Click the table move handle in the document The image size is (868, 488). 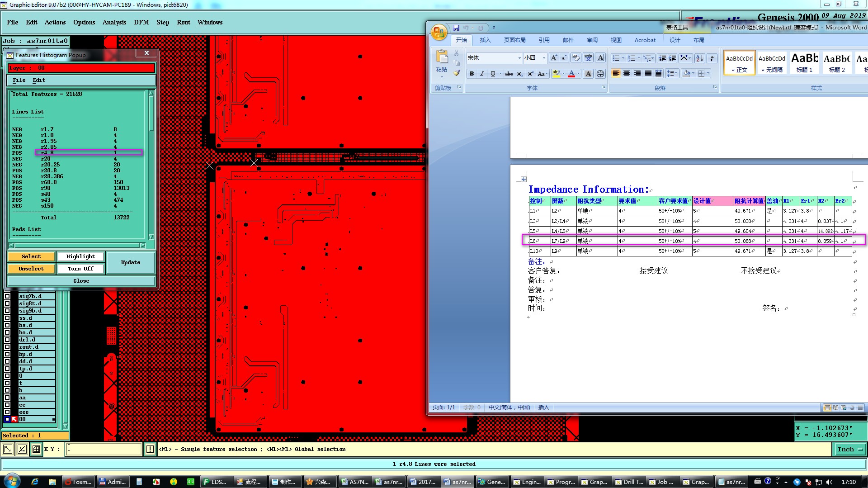[x=524, y=179]
